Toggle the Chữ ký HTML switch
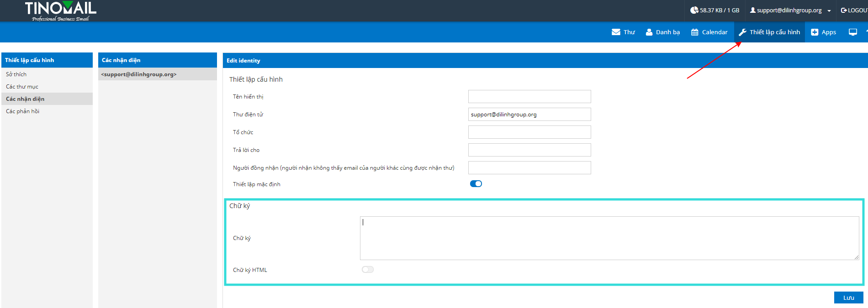 tap(368, 270)
